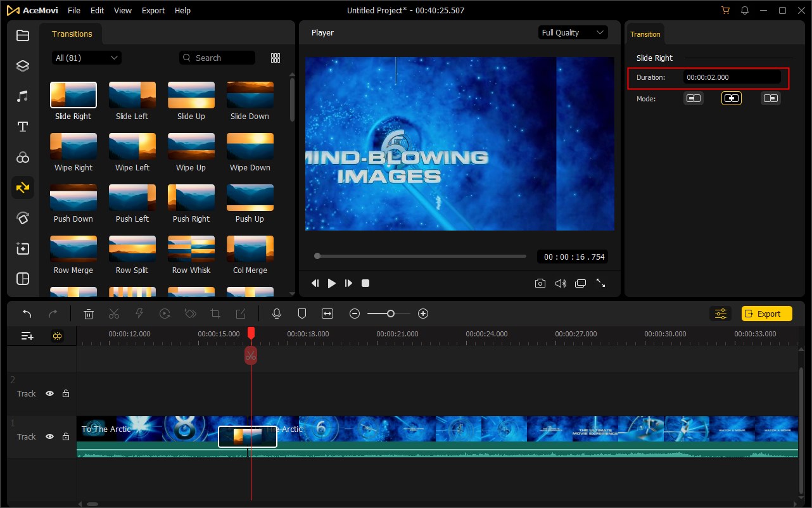Select the middle overlap transition mode

click(732, 98)
